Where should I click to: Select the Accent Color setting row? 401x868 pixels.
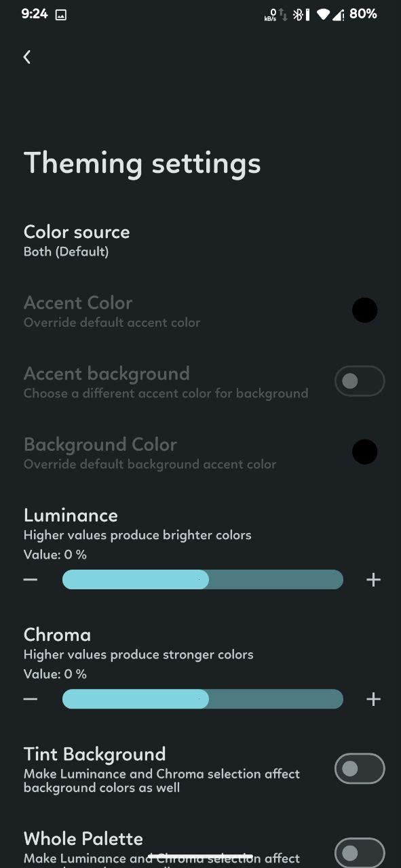point(200,311)
